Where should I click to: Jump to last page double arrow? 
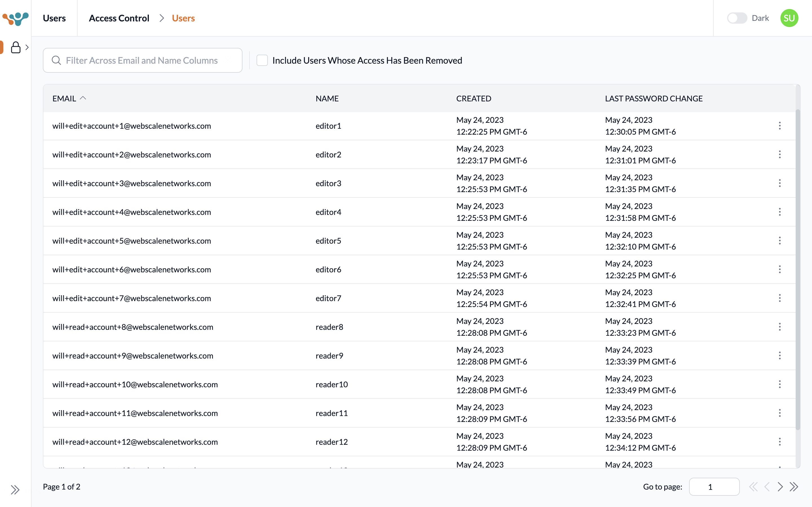[x=794, y=486]
